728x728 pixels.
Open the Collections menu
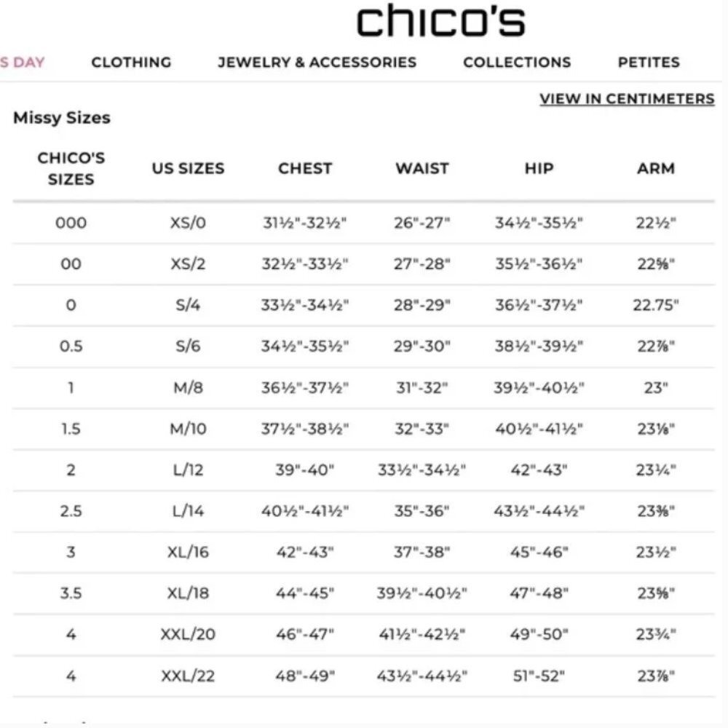point(517,62)
